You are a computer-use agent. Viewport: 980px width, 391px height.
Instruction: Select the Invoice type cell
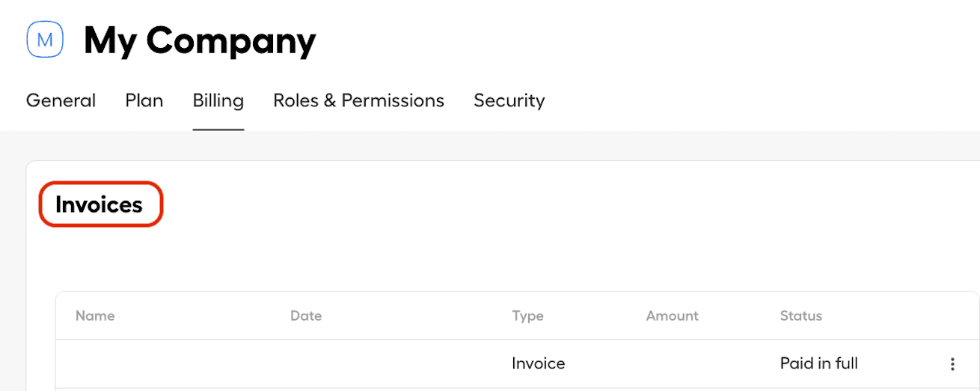click(538, 364)
